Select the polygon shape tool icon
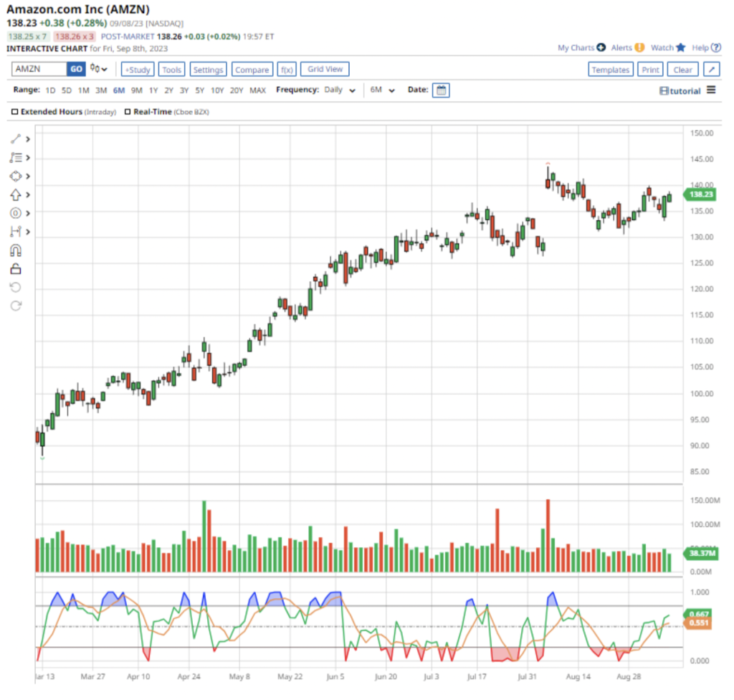 [x=16, y=176]
